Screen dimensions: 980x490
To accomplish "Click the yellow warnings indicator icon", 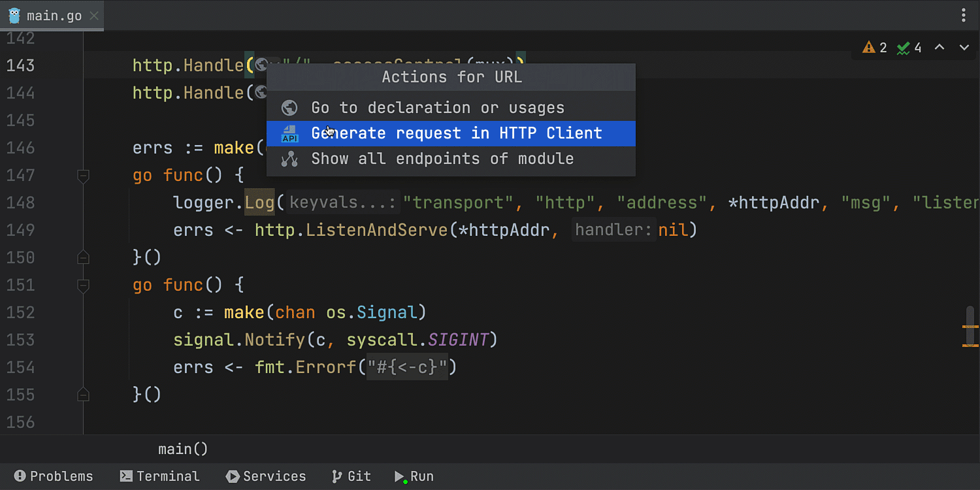I will tap(868, 48).
